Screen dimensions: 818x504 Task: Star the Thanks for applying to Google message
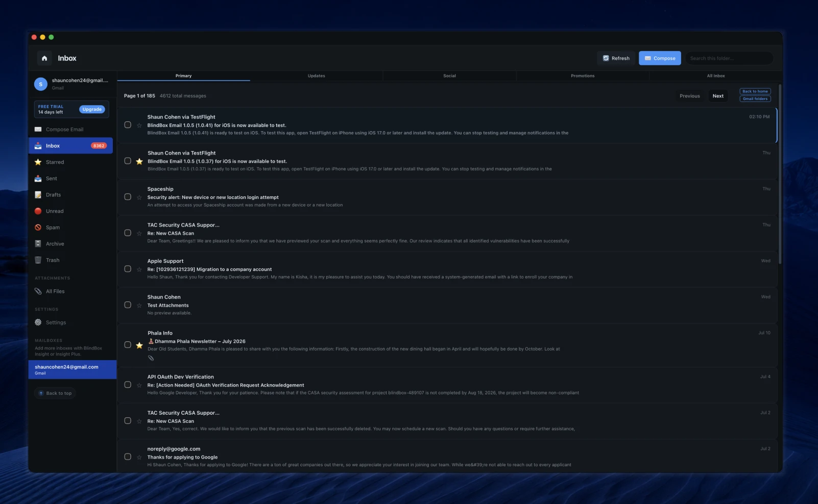tap(139, 457)
